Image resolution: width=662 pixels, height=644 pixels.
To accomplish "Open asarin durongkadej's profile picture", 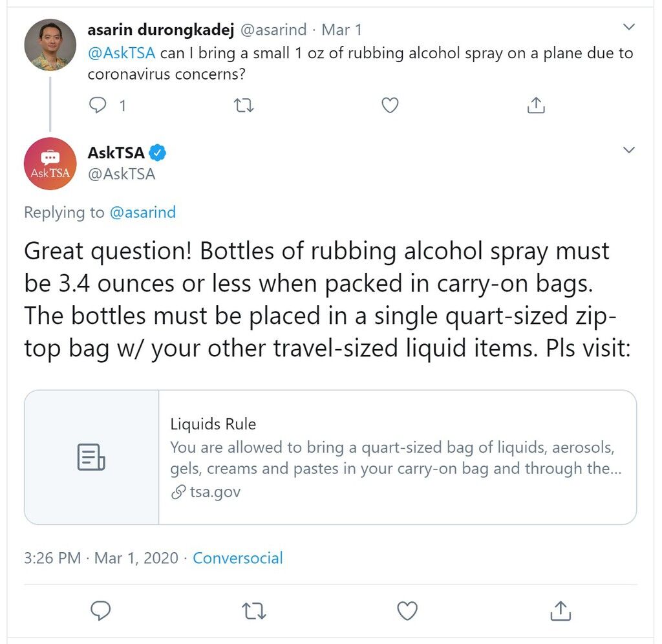I will pyautogui.click(x=50, y=45).
